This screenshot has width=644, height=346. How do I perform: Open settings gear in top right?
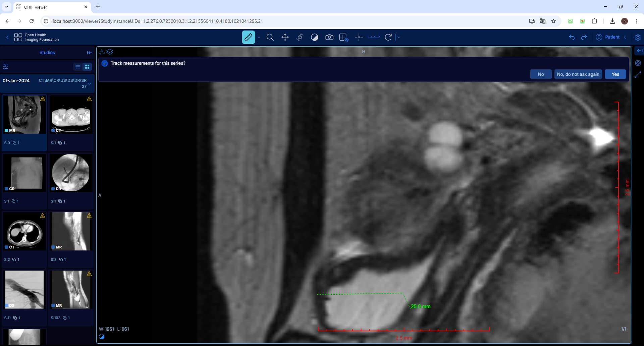pyautogui.click(x=638, y=37)
